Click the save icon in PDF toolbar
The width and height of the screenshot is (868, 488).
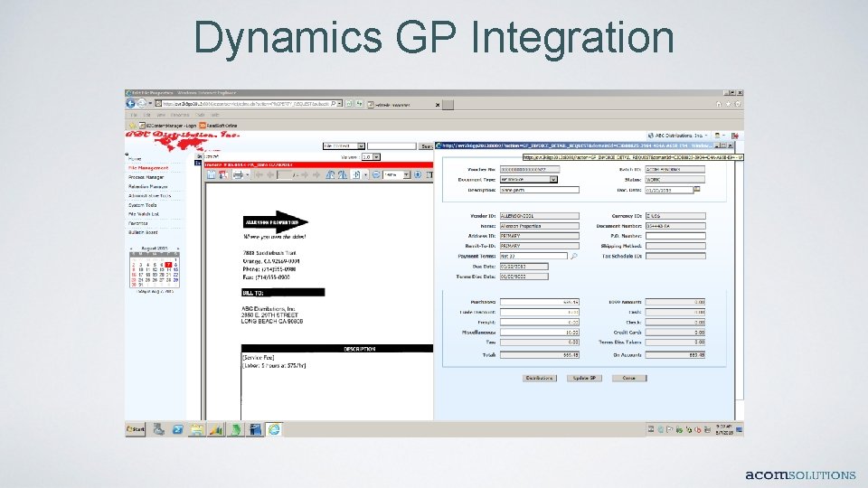click(211, 174)
